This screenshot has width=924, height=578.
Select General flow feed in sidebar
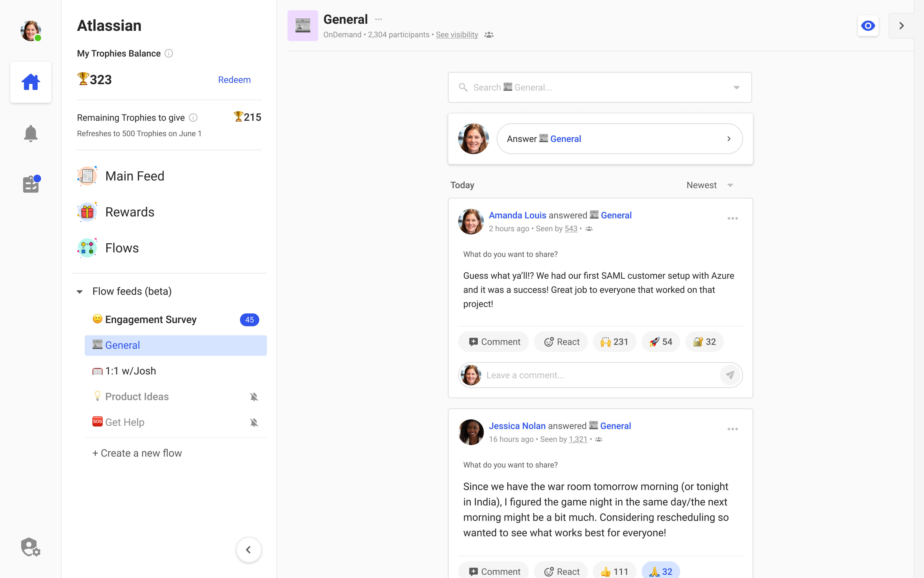click(x=176, y=345)
